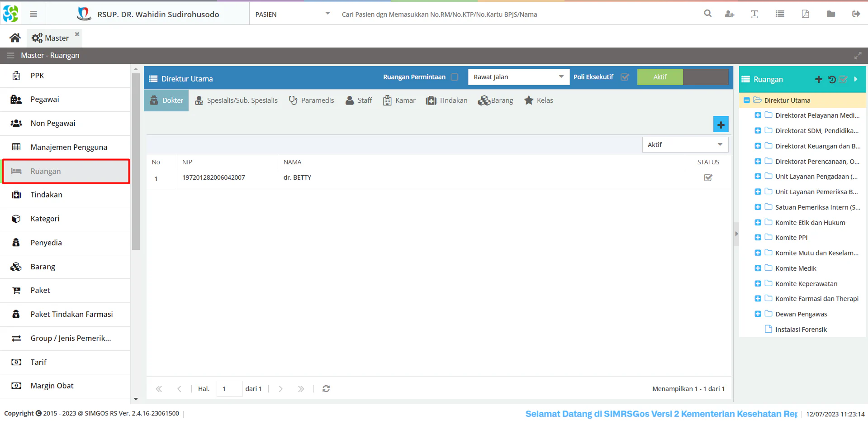Click the logout icon at top right
This screenshot has height=421, width=868.
click(856, 14)
